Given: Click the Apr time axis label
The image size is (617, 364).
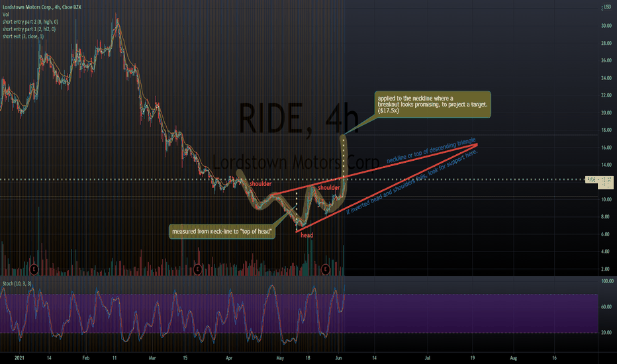Looking at the screenshot, I should [x=229, y=358].
